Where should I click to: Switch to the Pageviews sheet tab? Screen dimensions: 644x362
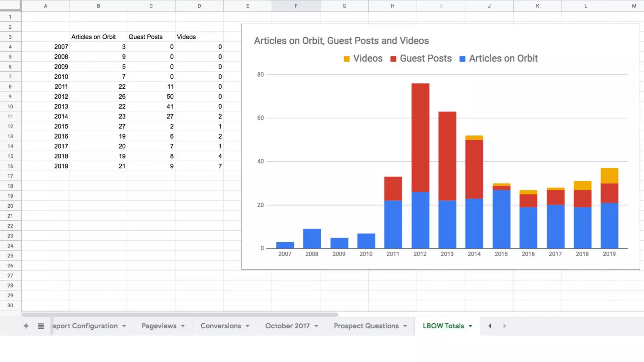(x=159, y=326)
